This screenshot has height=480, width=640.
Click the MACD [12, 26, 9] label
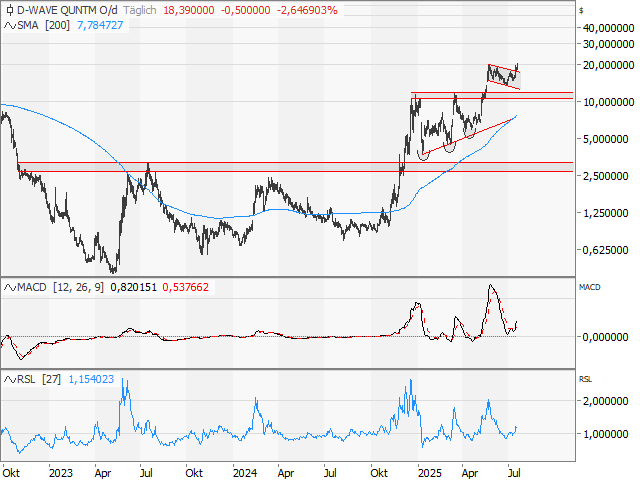coord(60,287)
